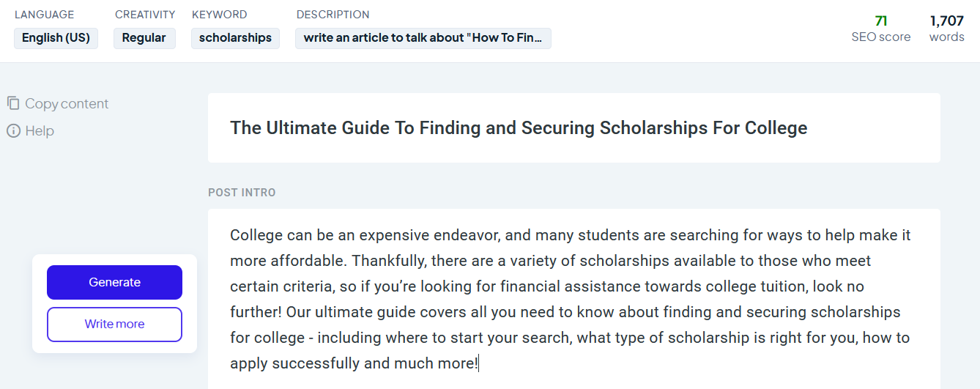Open the English (US) language selector
980x389 pixels.
tap(56, 38)
